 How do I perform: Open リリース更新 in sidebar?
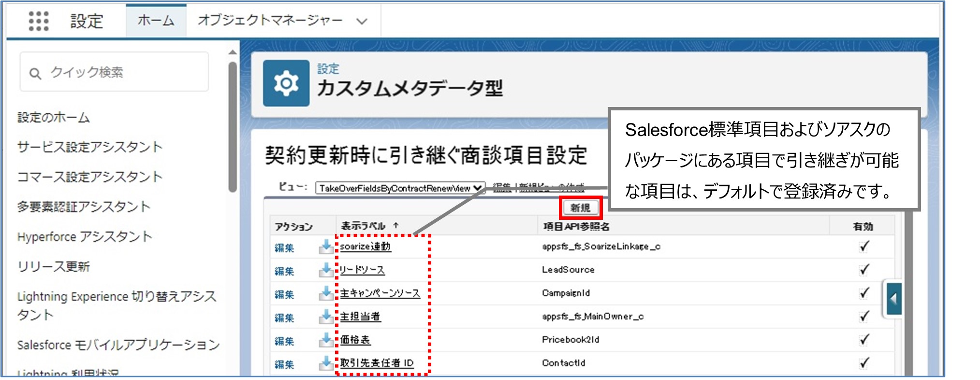54,267
